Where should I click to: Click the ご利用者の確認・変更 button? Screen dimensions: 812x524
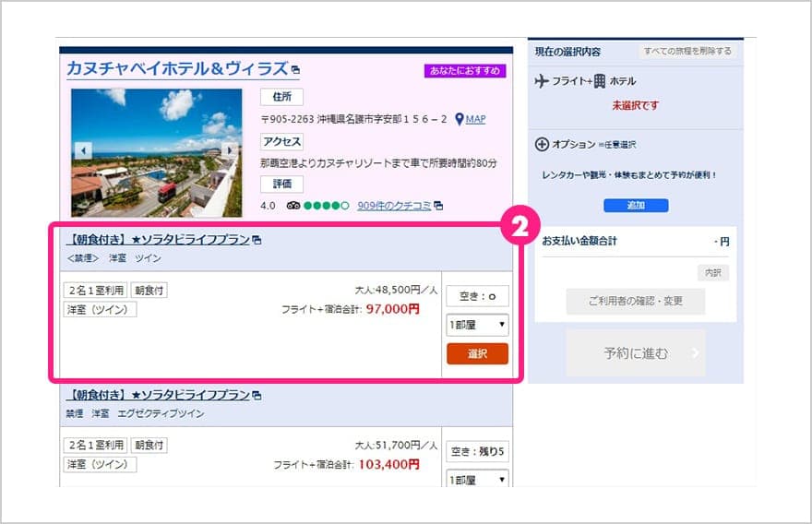tap(636, 301)
